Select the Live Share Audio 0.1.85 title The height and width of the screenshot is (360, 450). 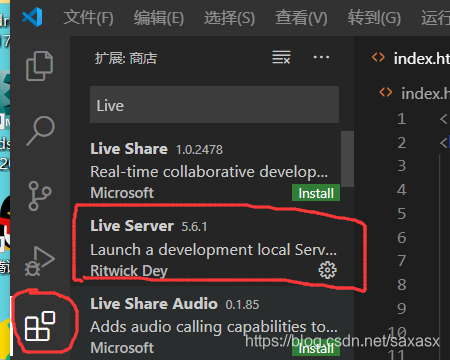[x=175, y=304]
